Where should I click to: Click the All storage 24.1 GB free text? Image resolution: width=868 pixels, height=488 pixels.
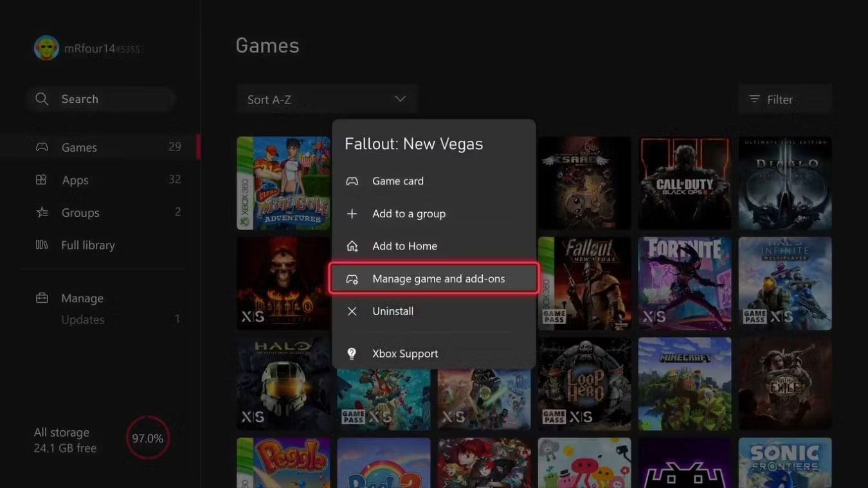pos(65,440)
